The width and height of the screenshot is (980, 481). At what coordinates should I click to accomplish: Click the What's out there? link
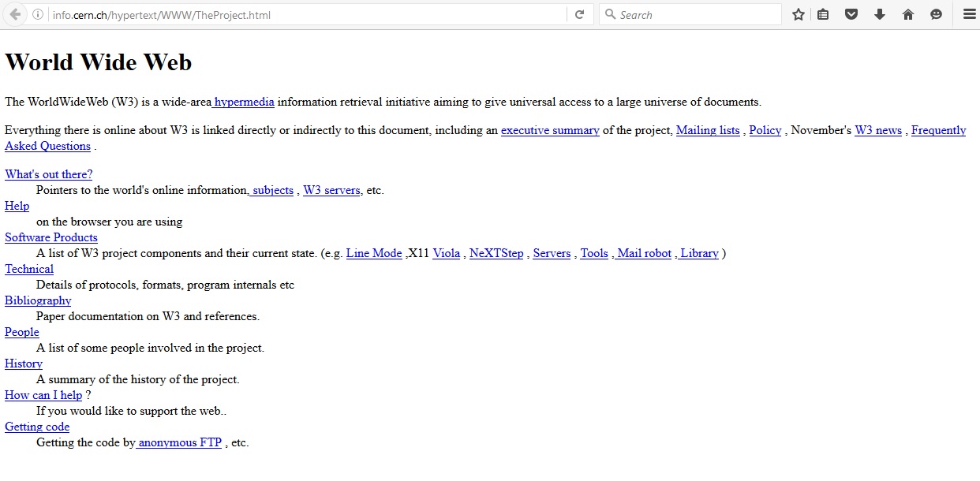point(48,174)
